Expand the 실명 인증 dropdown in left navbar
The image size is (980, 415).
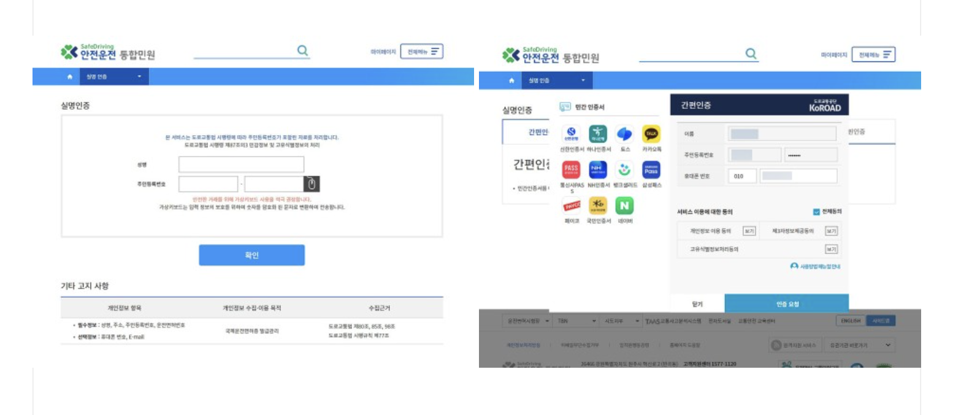(114, 77)
